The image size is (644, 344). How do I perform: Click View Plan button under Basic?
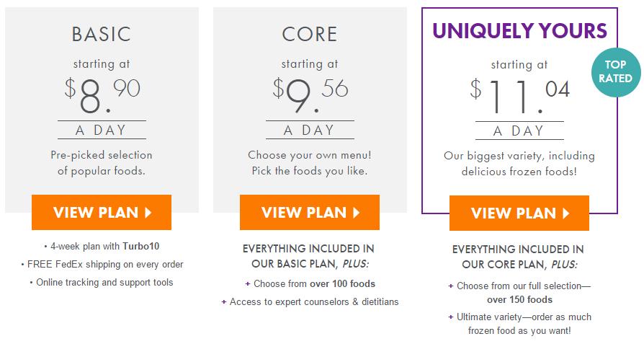click(102, 212)
